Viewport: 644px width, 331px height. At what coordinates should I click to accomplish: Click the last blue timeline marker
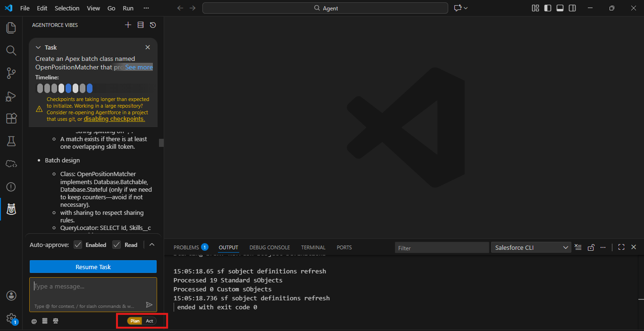(90, 88)
